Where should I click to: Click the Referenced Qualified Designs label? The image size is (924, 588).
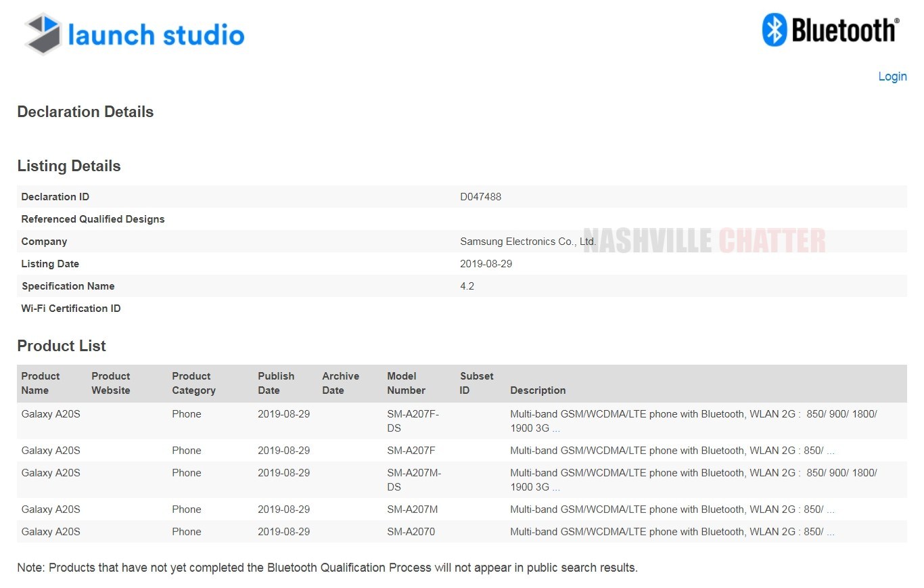pyautogui.click(x=93, y=219)
